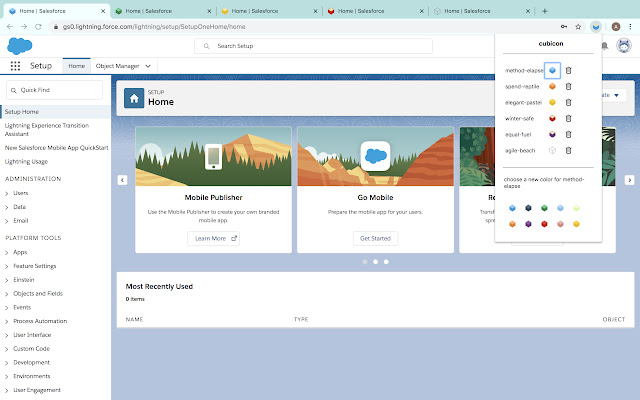Select the purple cube icon for equal-fuel
The image size is (640, 400).
(552, 134)
